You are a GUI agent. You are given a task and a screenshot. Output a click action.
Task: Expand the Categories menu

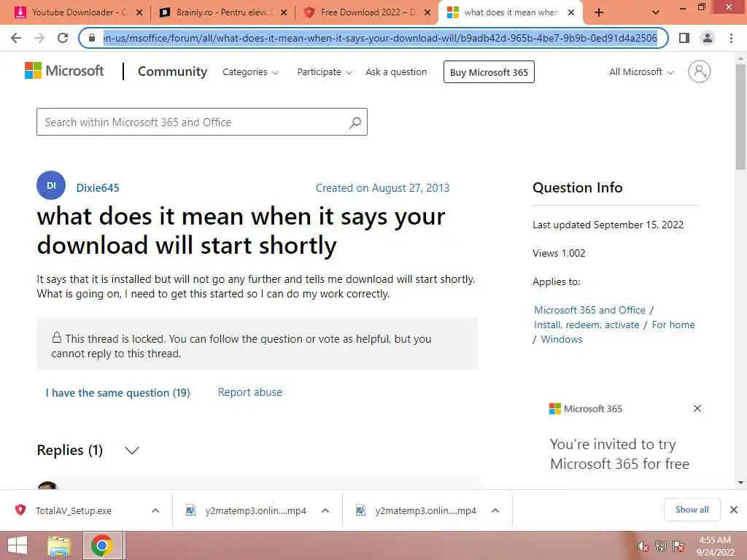tap(250, 72)
